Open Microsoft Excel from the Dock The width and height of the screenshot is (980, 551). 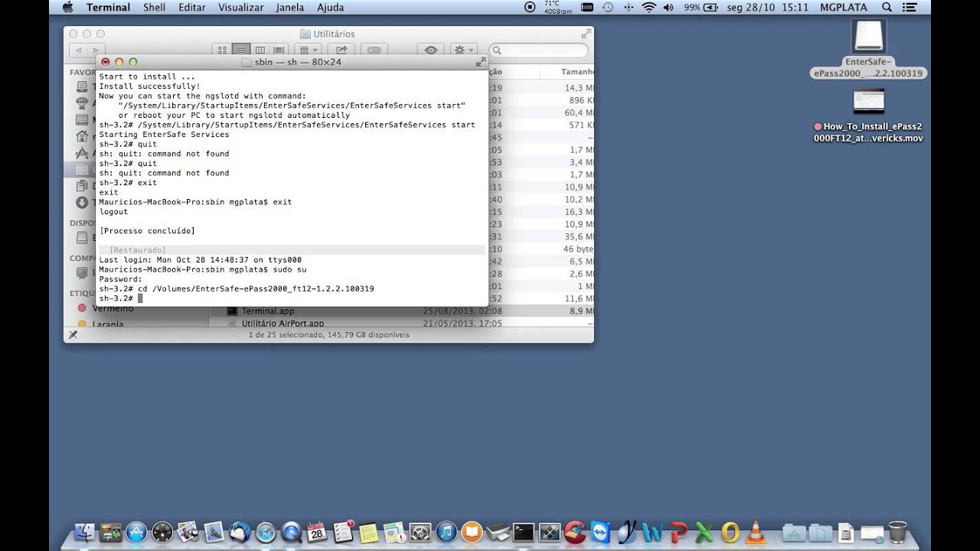[704, 532]
